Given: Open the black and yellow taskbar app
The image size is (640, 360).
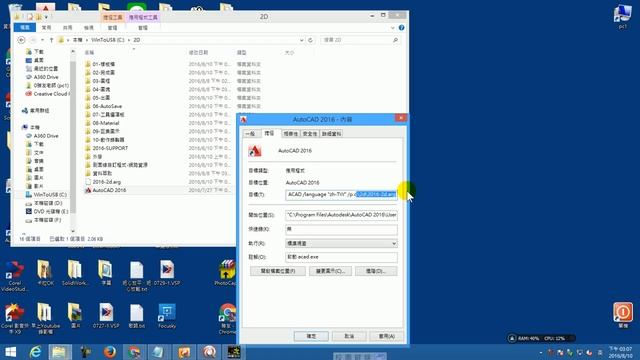Looking at the screenshot, I should click(234, 352).
